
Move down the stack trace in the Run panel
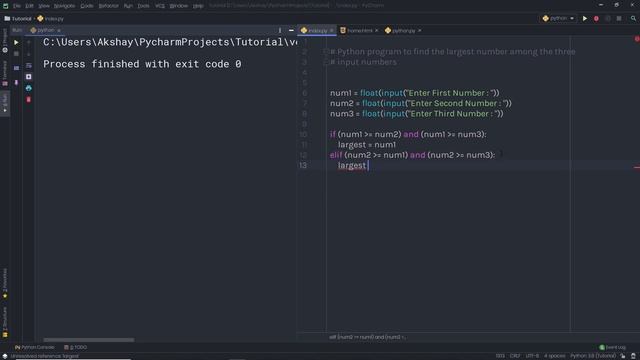[x=29, y=54]
